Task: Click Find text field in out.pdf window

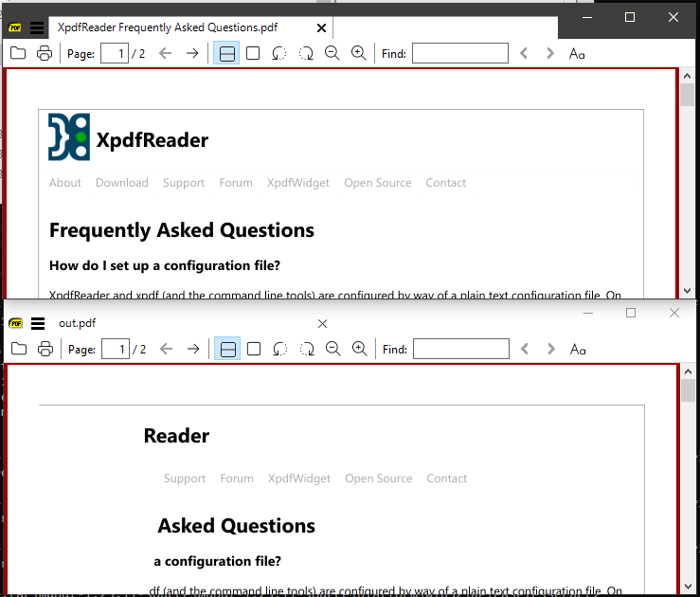Action: (x=460, y=349)
